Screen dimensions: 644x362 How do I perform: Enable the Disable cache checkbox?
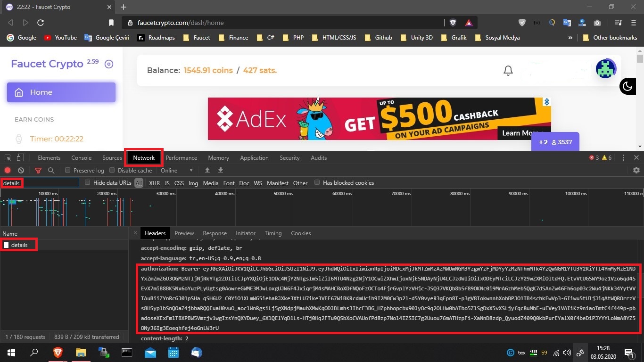[x=112, y=170]
